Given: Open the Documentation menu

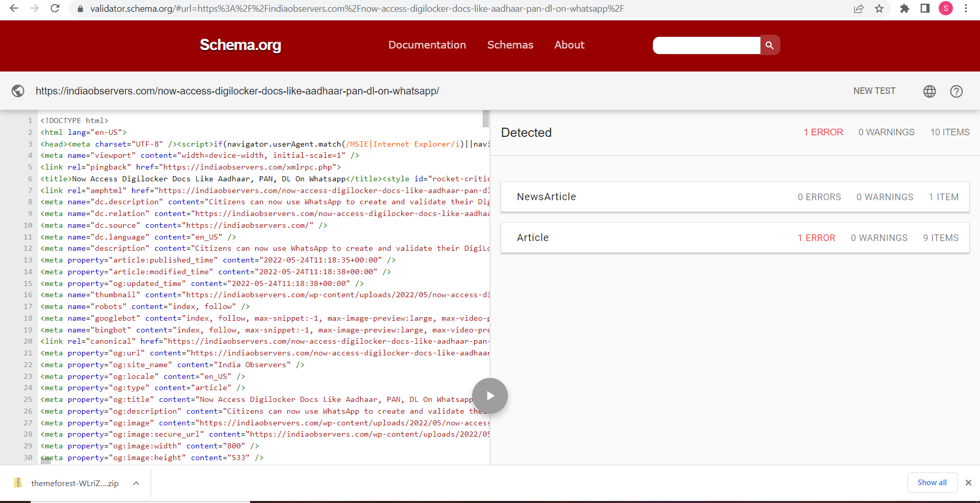Looking at the screenshot, I should click(427, 45).
